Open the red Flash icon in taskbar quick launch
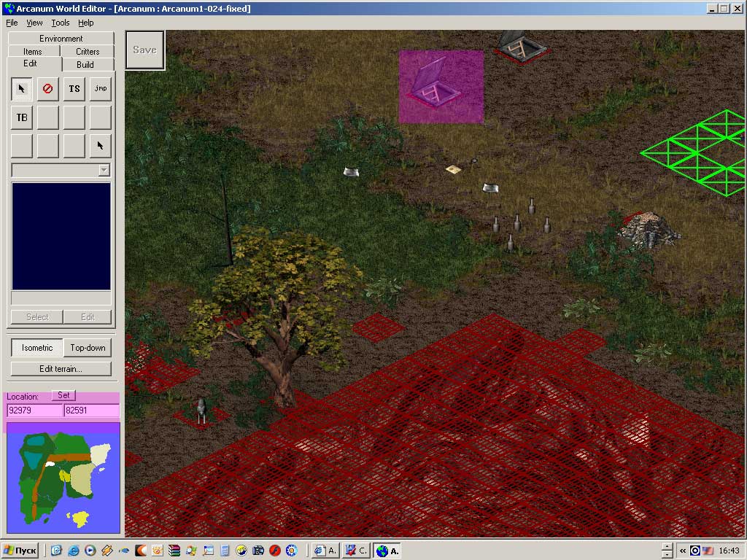The image size is (747, 560). pyautogui.click(x=275, y=551)
